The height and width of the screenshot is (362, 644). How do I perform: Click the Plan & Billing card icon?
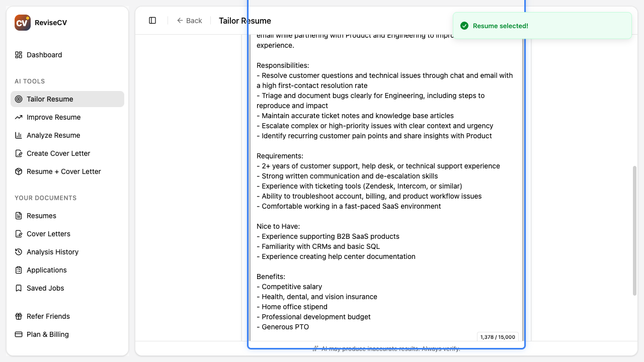tap(19, 334)
